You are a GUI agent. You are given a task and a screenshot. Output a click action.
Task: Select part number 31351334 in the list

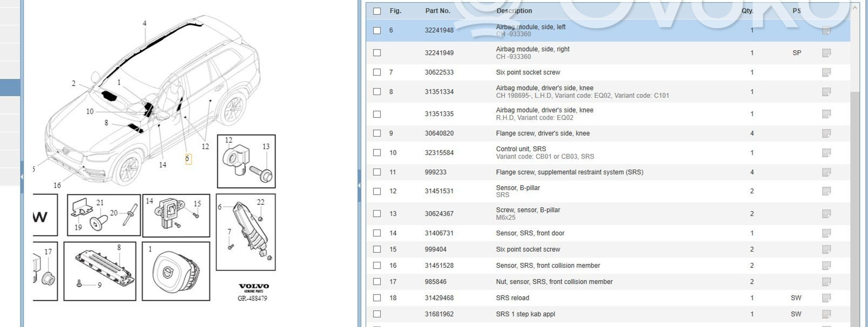click(439, 92)
